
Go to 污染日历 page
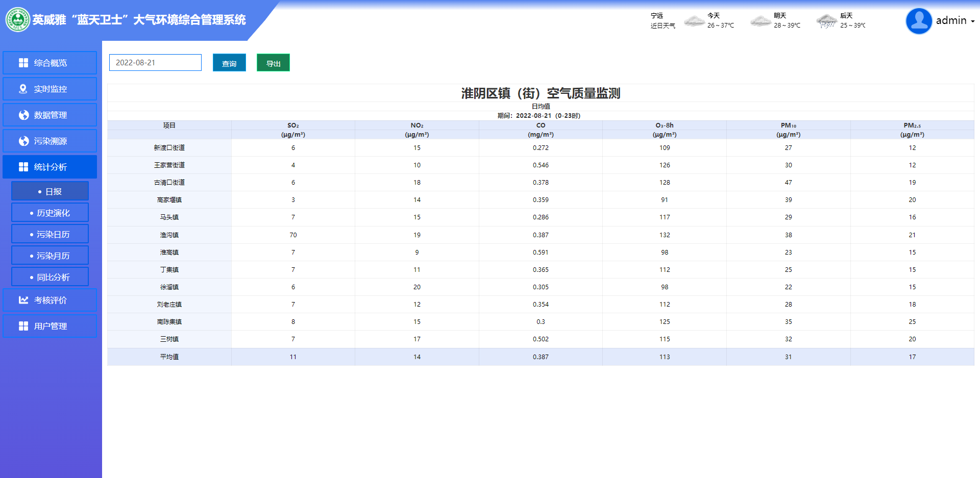click(50, 234)
